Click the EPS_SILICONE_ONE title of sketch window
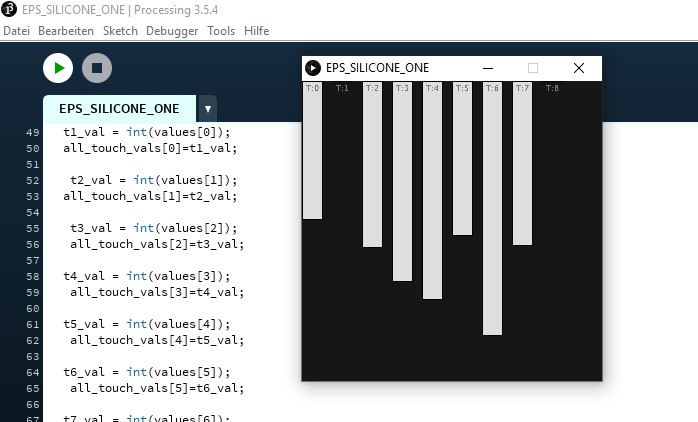Viewport: 698px width, 422px height. pos(377,68)
